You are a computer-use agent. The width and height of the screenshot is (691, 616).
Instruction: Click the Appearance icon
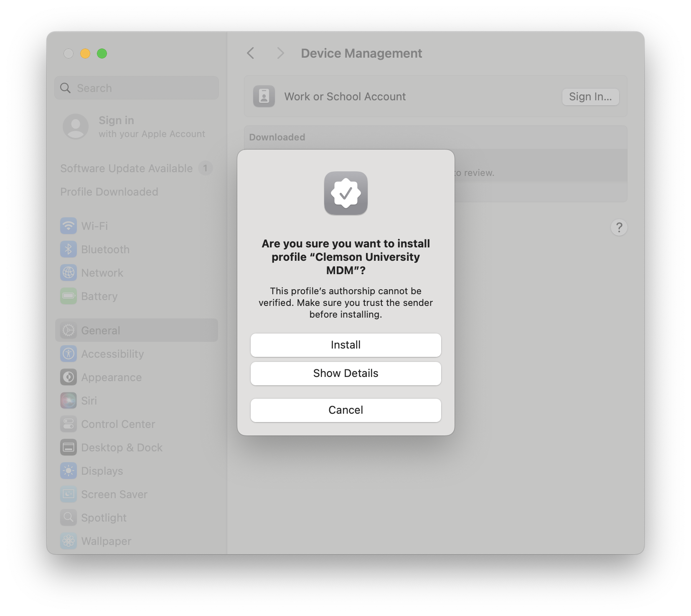pyautogui.click(x=69, y=377)
